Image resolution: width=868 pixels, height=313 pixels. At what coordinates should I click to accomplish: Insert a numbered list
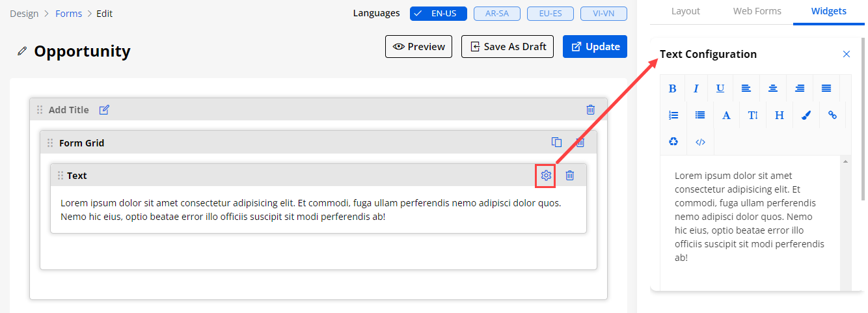[x=673, y=115]
